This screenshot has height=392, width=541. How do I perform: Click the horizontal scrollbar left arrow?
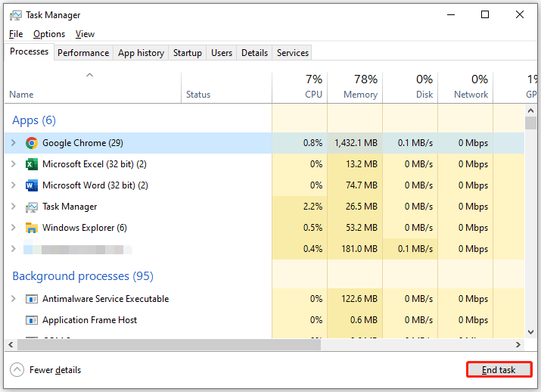pyautogui.click(x=11, y=344)
